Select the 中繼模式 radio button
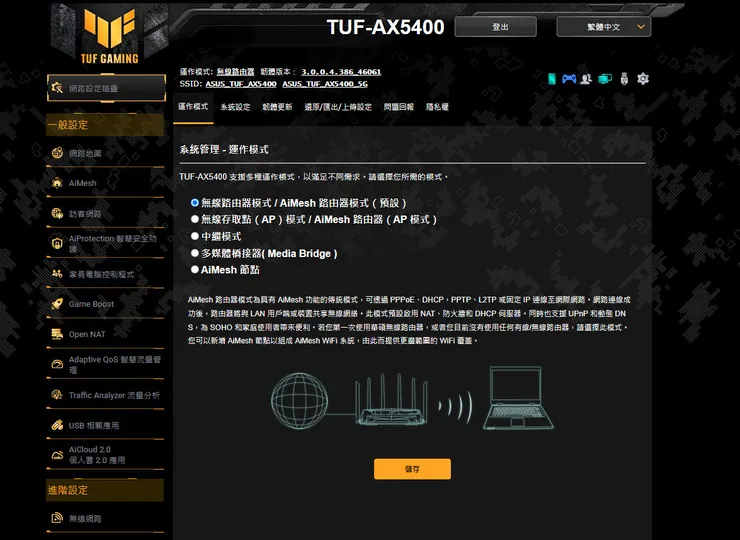This screenshot has width=740, height=540. pyautogui.click(x=194, y=236)
